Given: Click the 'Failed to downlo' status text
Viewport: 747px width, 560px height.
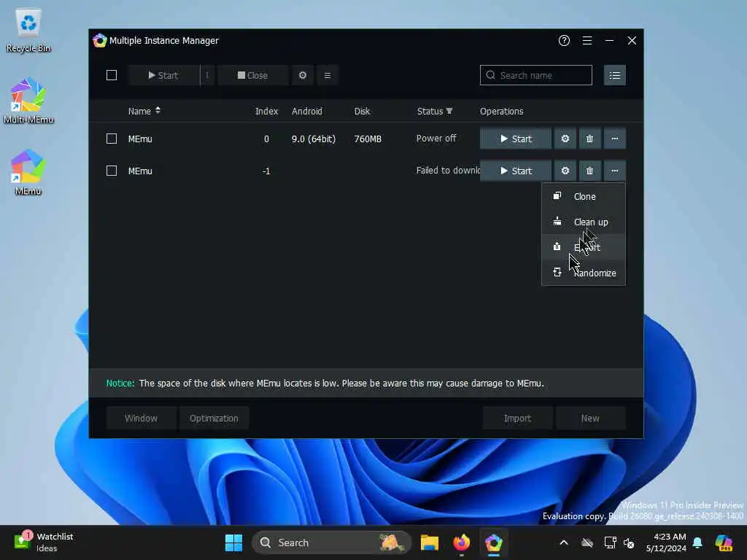Looking at the screenshot, I should pos(448,170).
